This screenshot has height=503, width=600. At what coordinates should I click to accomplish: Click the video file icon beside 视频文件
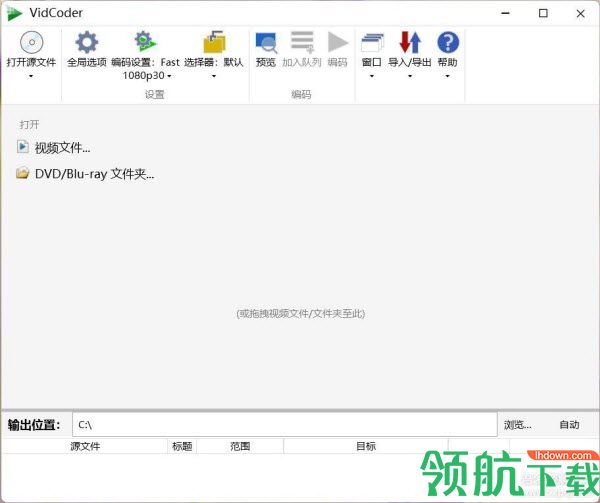23,147
